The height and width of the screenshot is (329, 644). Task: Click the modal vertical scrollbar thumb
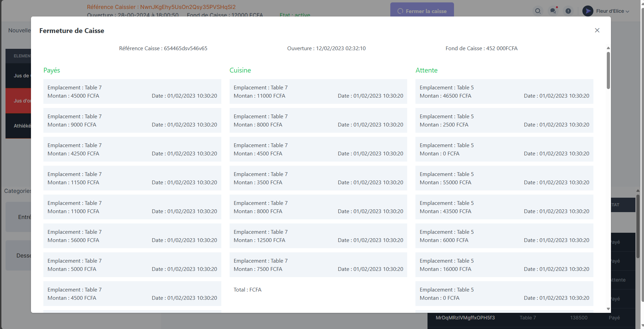[608, 70]
